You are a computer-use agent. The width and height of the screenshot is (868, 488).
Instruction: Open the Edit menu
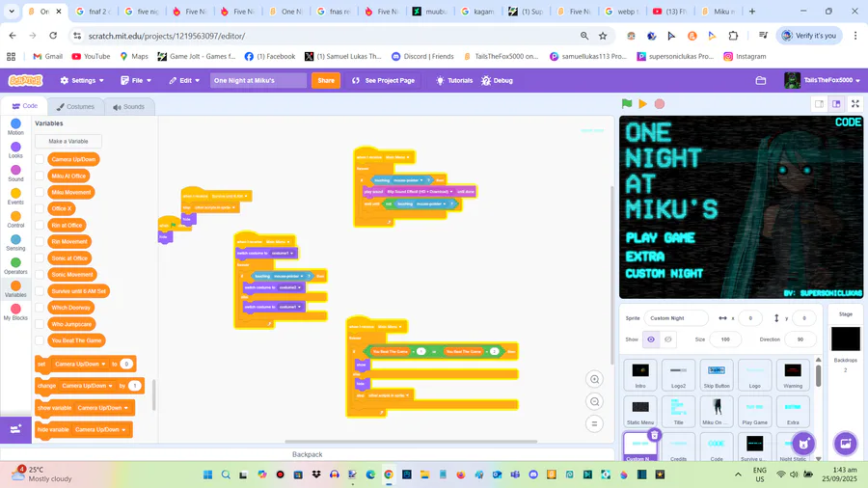184,81
